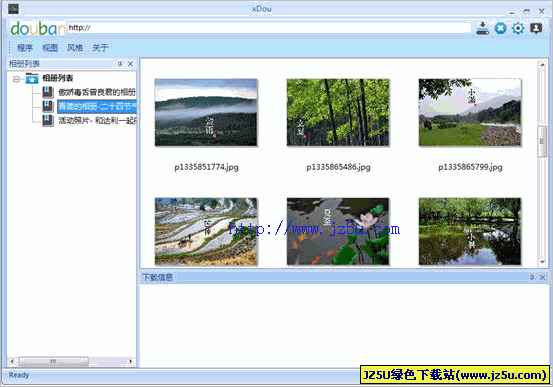Click the album icon beside 活动照片 entry

(x=48, y=121)
